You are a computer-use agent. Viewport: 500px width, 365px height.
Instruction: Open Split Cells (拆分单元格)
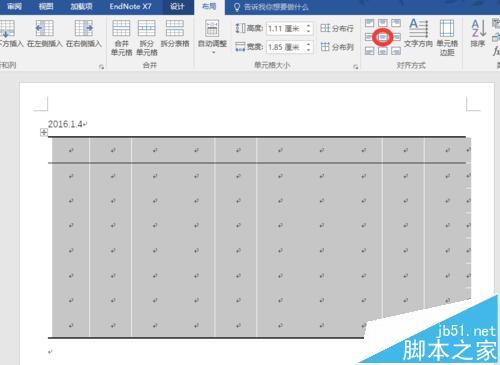(147, 37)
